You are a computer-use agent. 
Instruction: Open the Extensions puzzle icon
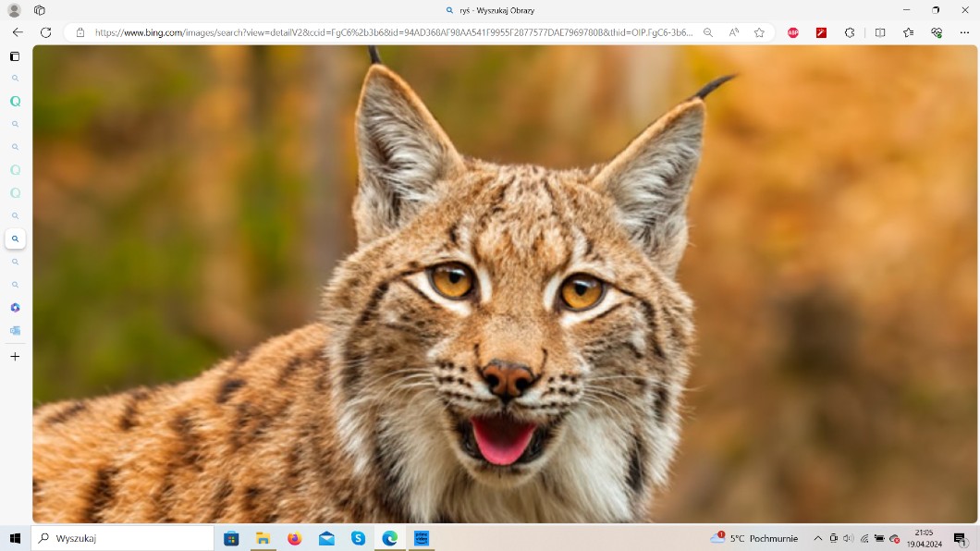[850, 32]
